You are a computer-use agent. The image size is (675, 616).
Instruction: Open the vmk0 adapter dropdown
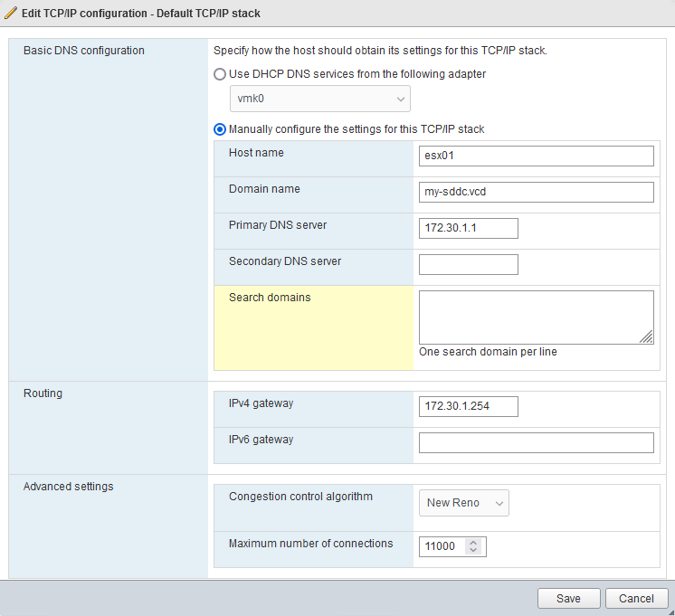(x=319, y=99)
